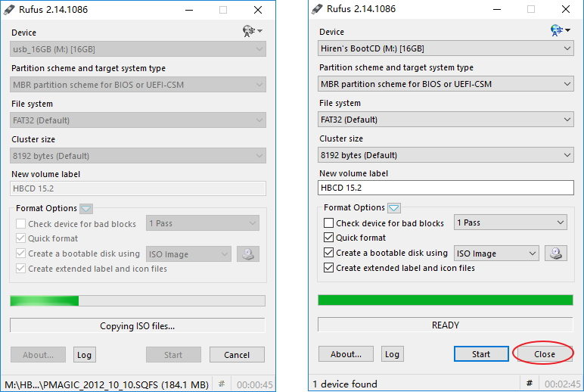Click About... button in right window

(x=346, y=354)
